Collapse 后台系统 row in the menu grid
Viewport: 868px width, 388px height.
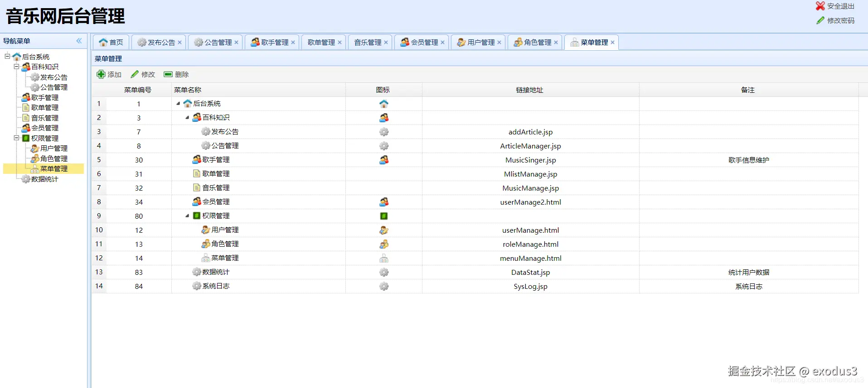pos(178,104)
